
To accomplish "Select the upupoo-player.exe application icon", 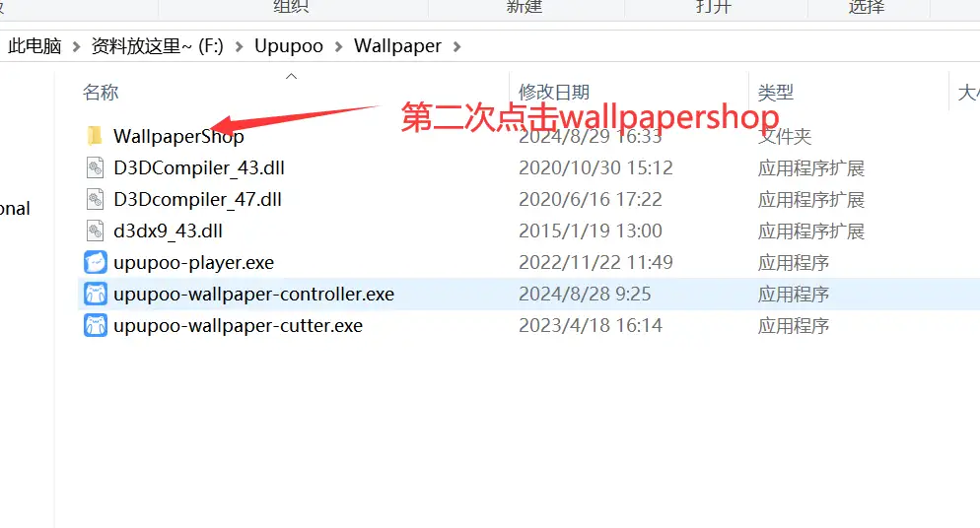I will pyautogui.click(x=95, y=262).
